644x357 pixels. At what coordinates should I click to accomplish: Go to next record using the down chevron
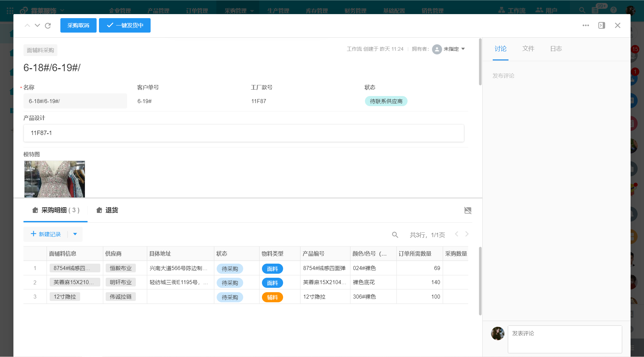tap(37, 25)
